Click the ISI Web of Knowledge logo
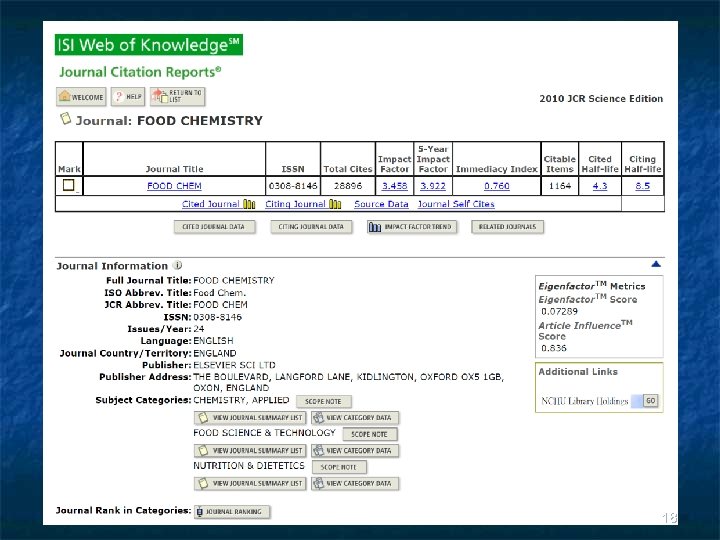The height and width of the screenshot is (540, 720). point(149,45)
